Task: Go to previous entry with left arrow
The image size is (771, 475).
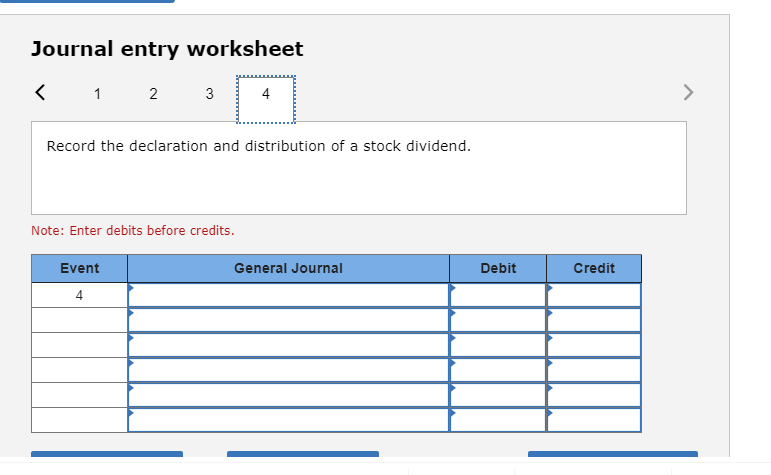Action: click(x=40, y=92)
